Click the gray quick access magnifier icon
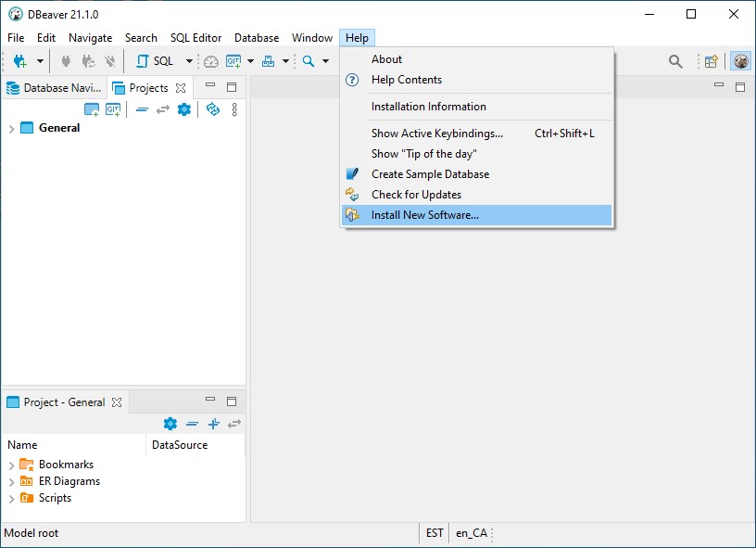This screenshot has height=548, width=756. pyautogui.click(x=675, y=61)
